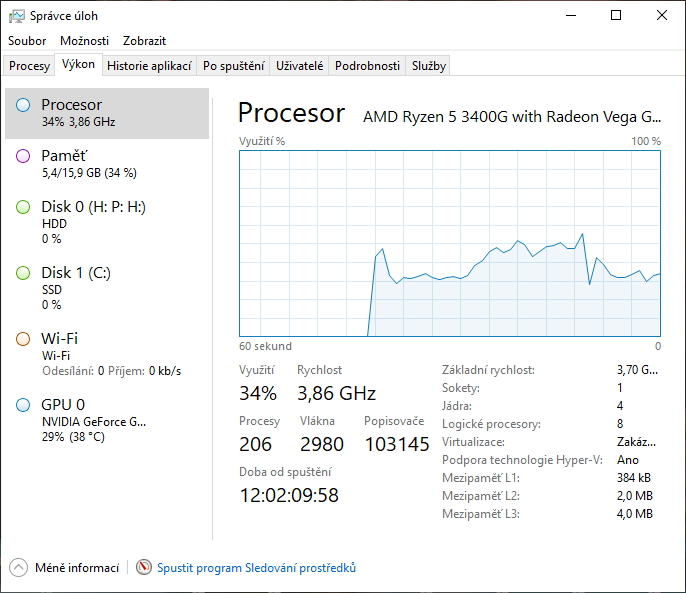This screenshot has width=686, height=593.
Task: Collapse view with Méně informací arrow
Action: 18,568
